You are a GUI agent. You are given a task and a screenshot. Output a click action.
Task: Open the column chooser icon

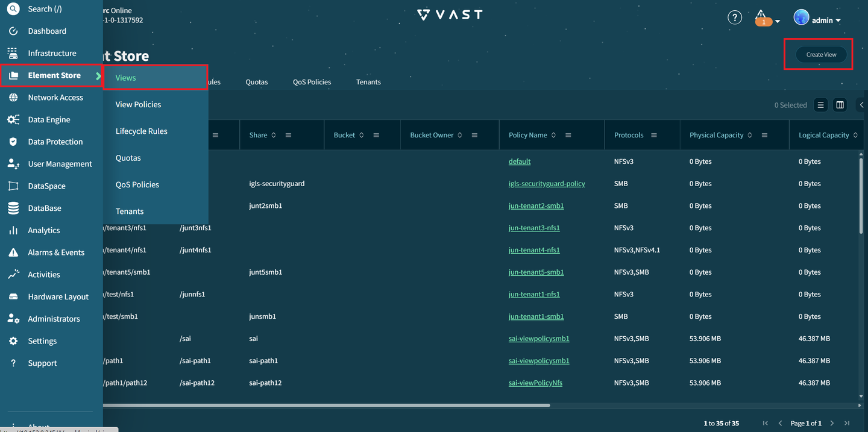[840, 105]
